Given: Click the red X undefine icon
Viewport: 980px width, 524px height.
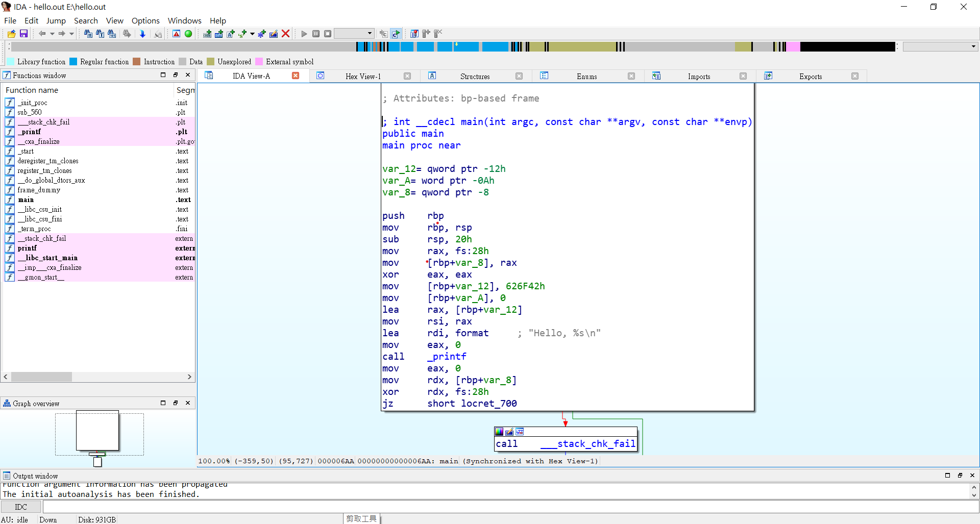Looking at the screenshot, I should [x=286, y=34].
